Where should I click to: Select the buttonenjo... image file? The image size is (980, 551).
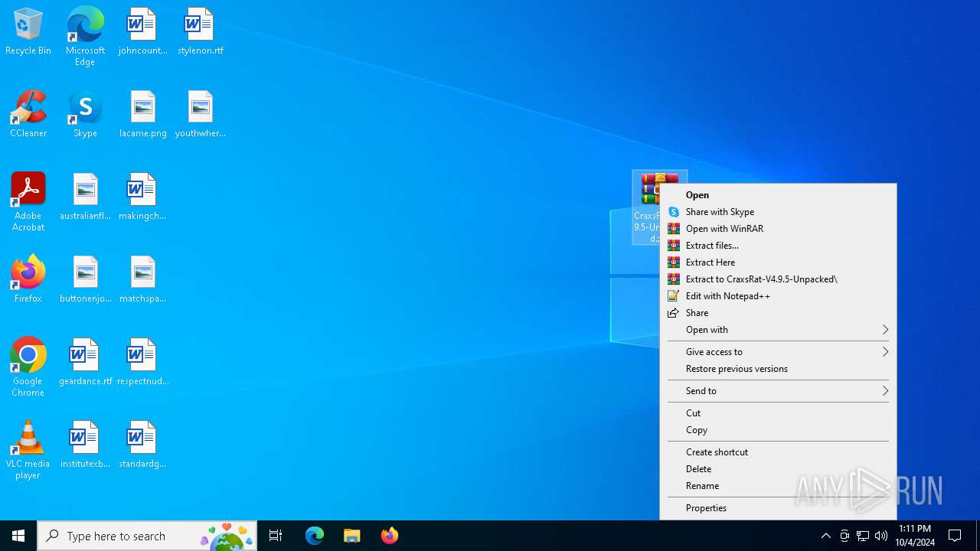(85, 279)
